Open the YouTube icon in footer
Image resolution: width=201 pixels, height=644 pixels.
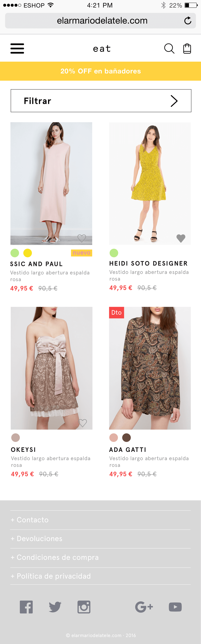click(x=175, y=607)
